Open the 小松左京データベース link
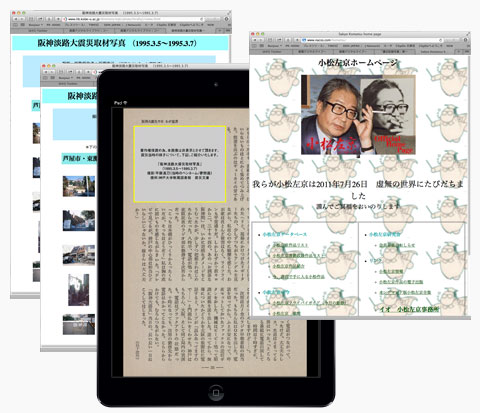Image resolution: width=480 pixels, height=413 pixels. coord(284,234)
